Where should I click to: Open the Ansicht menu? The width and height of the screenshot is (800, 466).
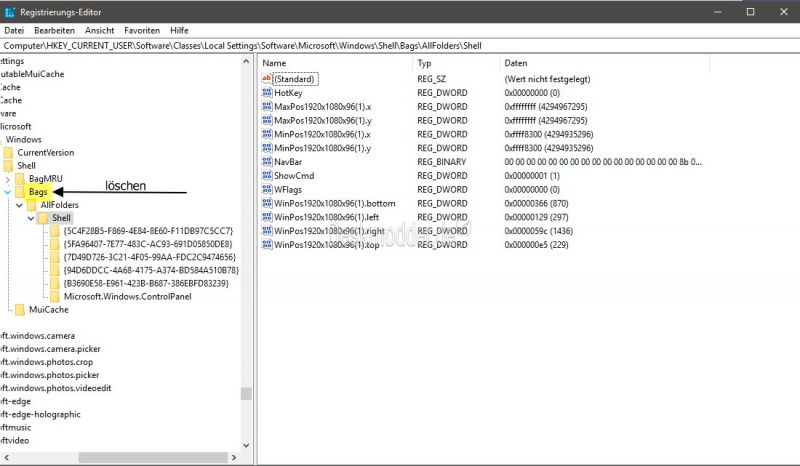pos(99,30)
